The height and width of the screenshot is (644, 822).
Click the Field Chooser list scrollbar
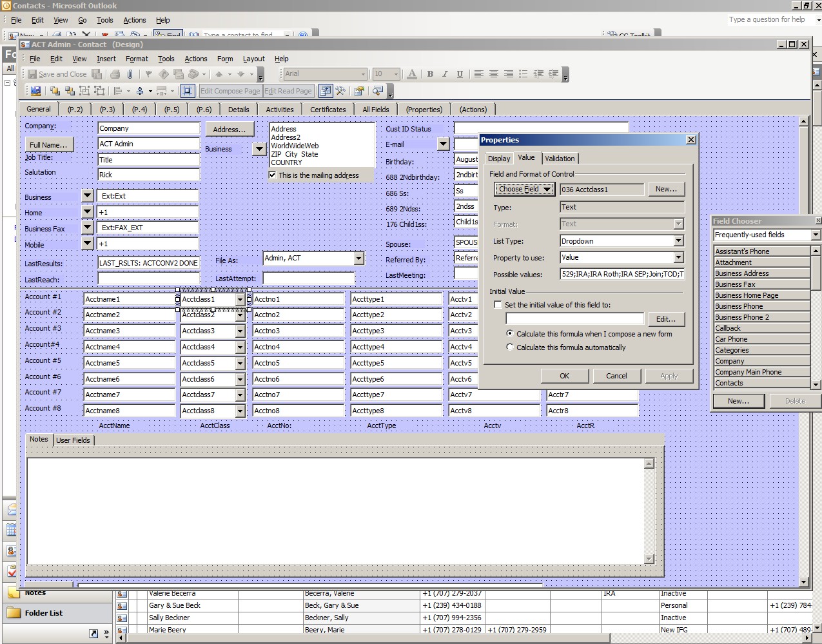point(816,317)
